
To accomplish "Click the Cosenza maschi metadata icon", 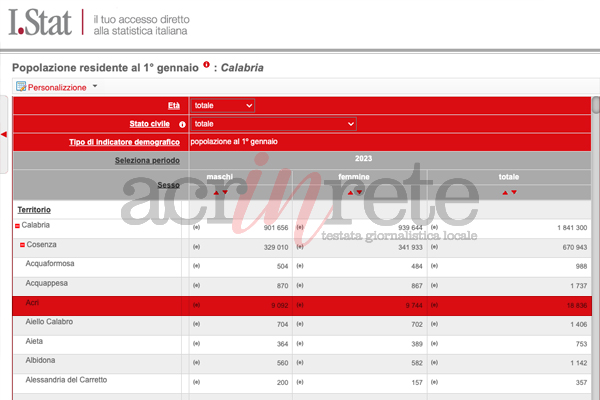I will point(196,247).
